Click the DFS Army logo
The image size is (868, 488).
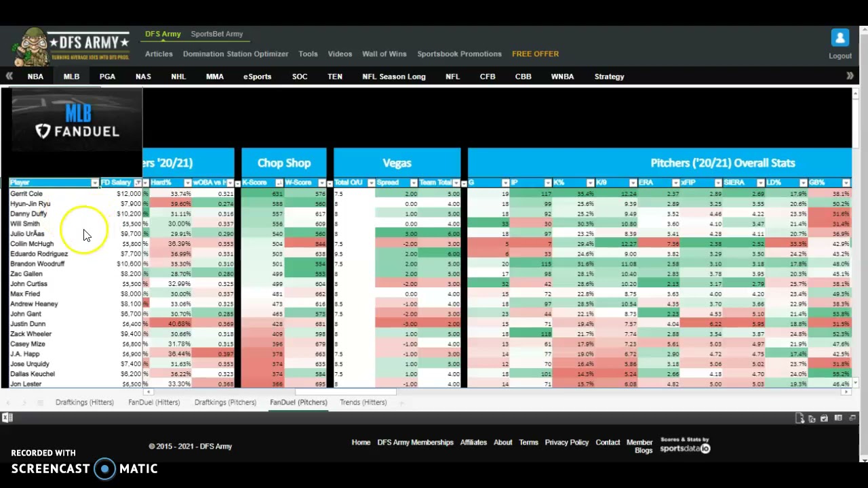(71, 47)
